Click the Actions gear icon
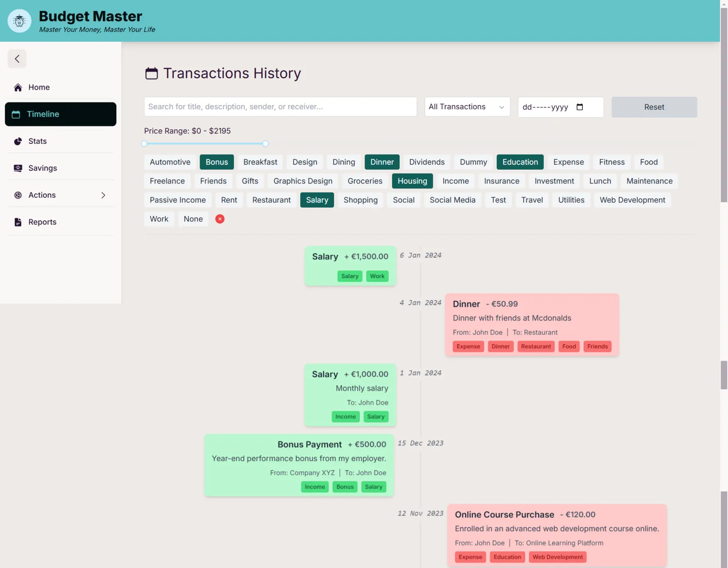 tap(18, 195)
